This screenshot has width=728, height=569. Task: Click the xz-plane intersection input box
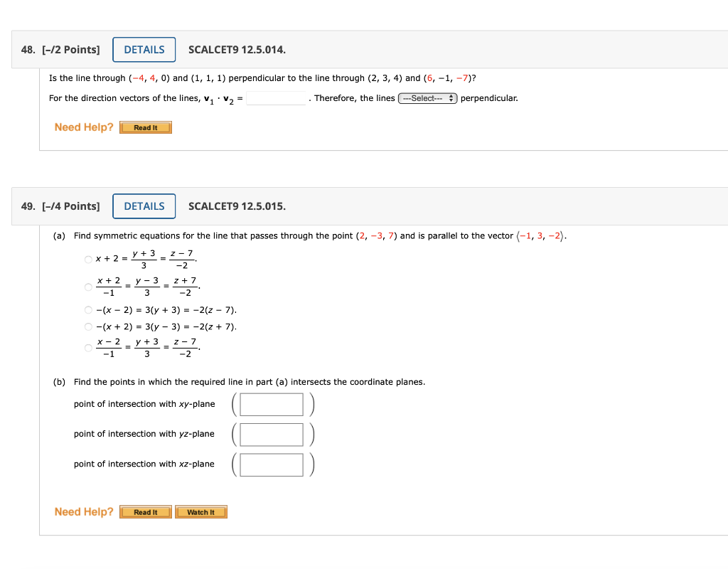click(271, 464)
